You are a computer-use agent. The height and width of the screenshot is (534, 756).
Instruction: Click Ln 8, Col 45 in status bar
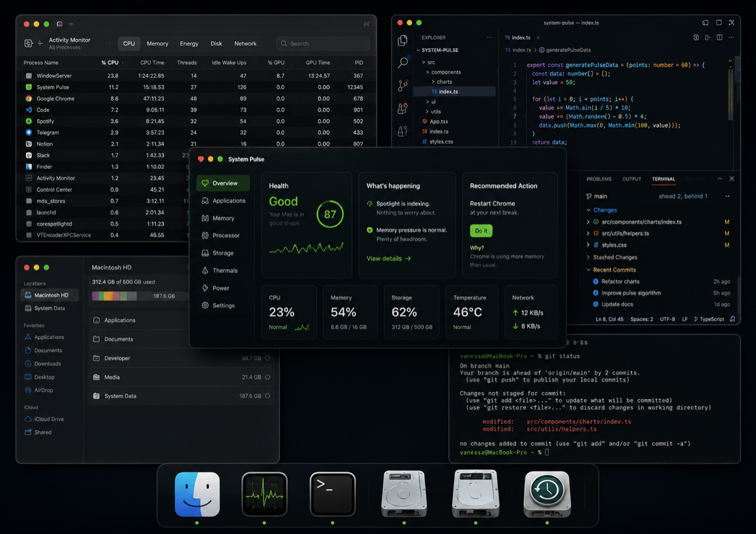tap(609, 319)
